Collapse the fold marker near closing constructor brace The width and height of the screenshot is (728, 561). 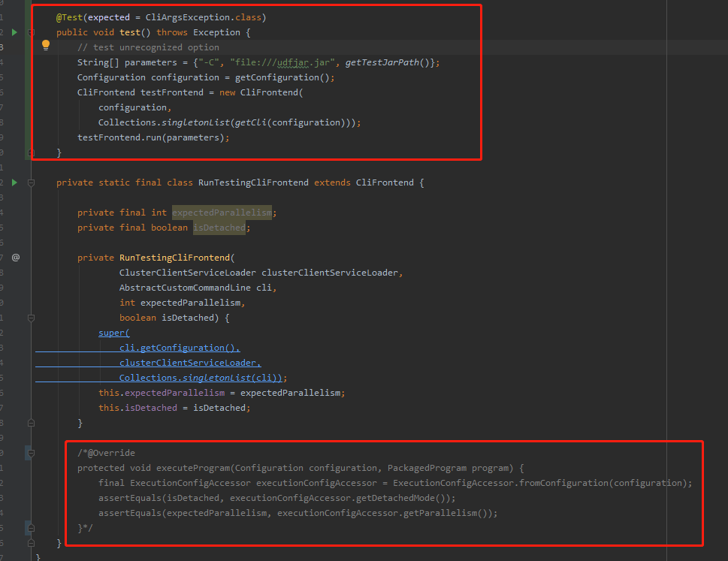point(30,422)
